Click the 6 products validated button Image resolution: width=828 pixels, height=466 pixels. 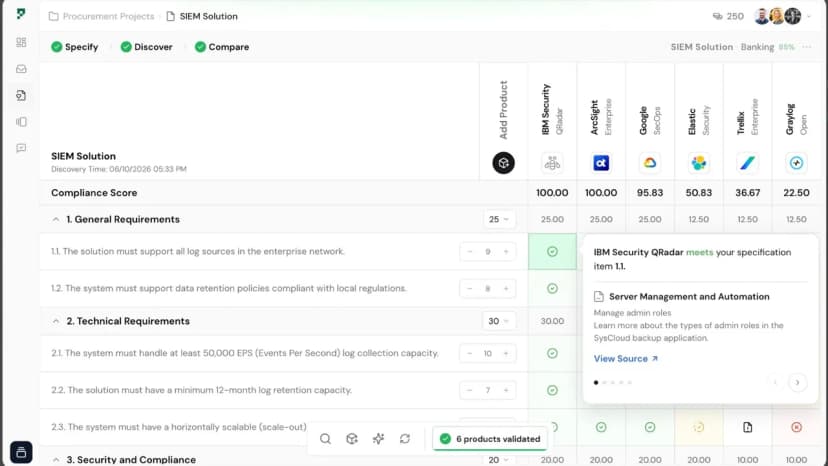tap(491, 439)
